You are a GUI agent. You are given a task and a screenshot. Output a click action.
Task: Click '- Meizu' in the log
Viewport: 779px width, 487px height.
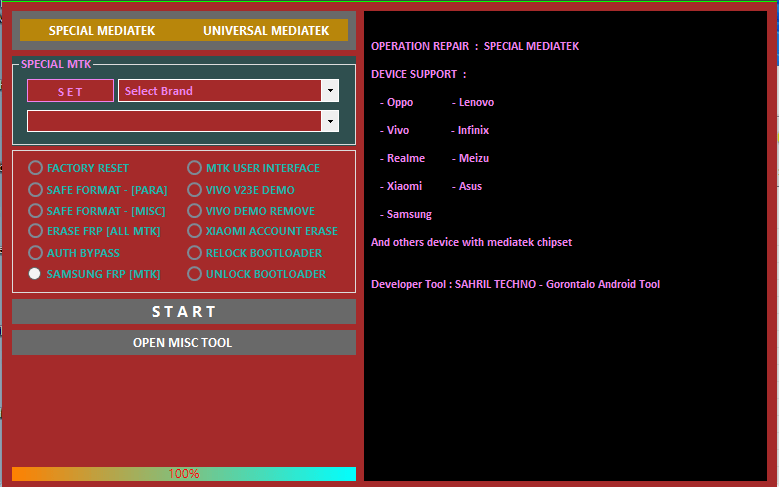470,158
